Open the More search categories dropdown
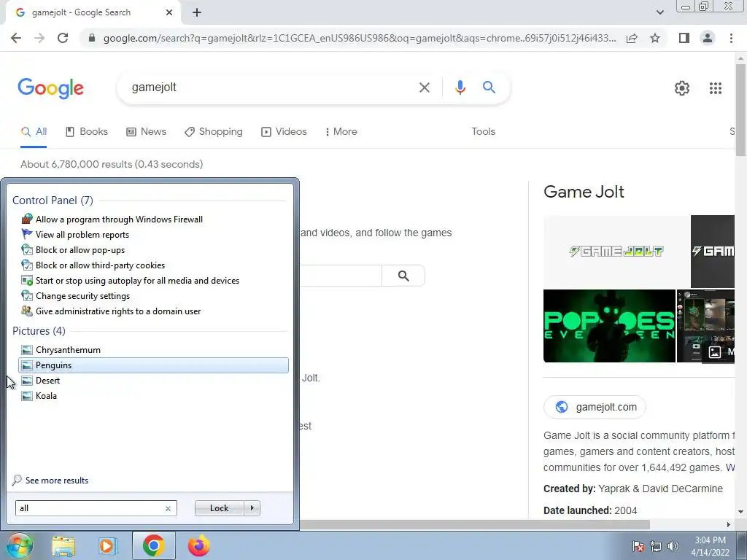Viewport: 747px width, 560px height. (341, 131)
